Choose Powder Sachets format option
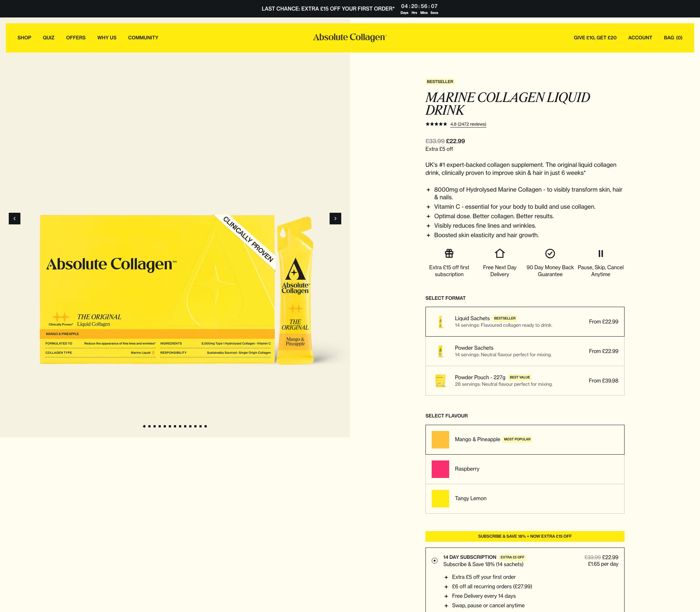 click(525, 351)
